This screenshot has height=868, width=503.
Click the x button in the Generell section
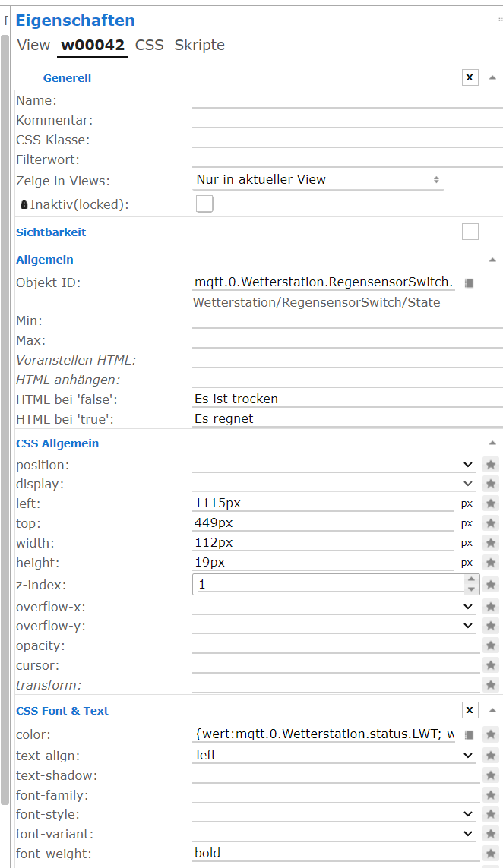470,77
